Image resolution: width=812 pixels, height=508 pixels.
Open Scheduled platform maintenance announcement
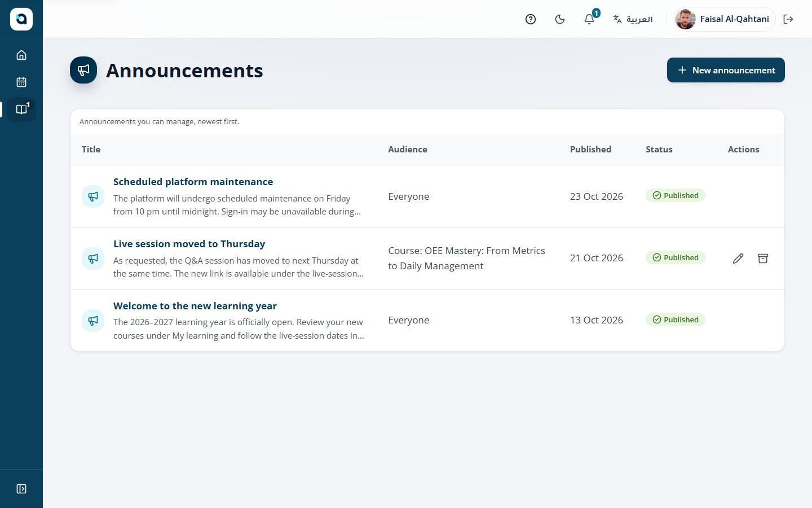tap(193, 182)
